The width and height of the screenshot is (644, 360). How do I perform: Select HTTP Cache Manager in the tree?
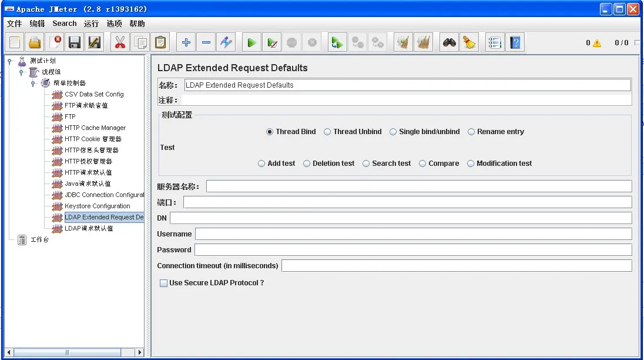click(x=95, y=128)
